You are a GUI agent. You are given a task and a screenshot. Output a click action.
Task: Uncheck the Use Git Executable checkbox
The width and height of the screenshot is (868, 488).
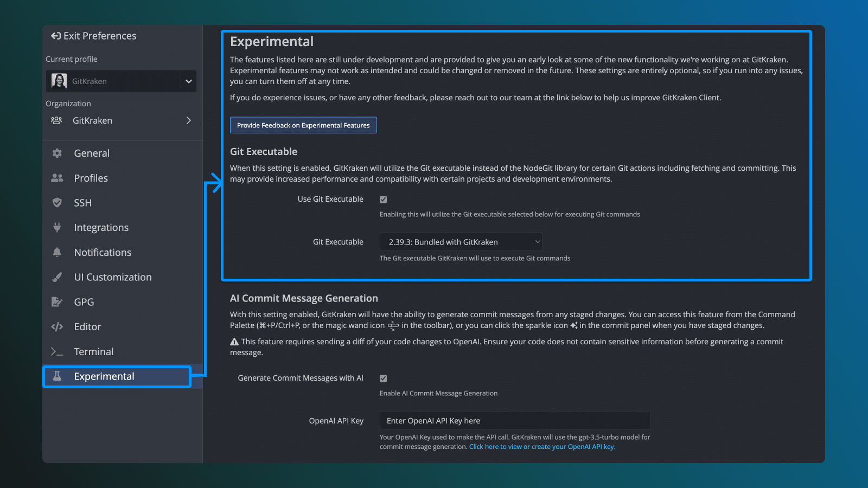tap(384, 199)
